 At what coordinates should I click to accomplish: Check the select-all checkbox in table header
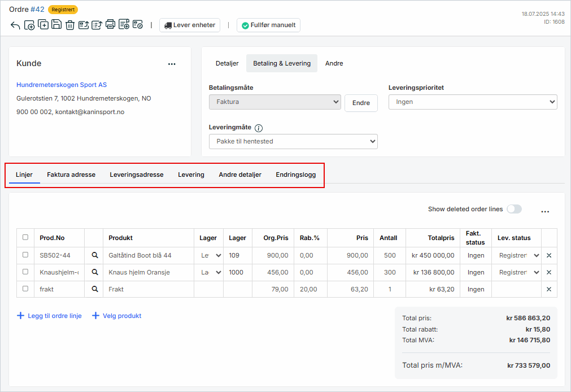click(x=25, y=237)
